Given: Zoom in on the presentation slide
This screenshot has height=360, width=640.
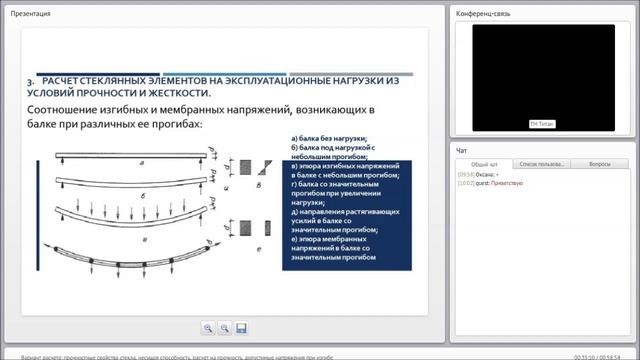Looking at the screenshot, I should tap(208, 328).
